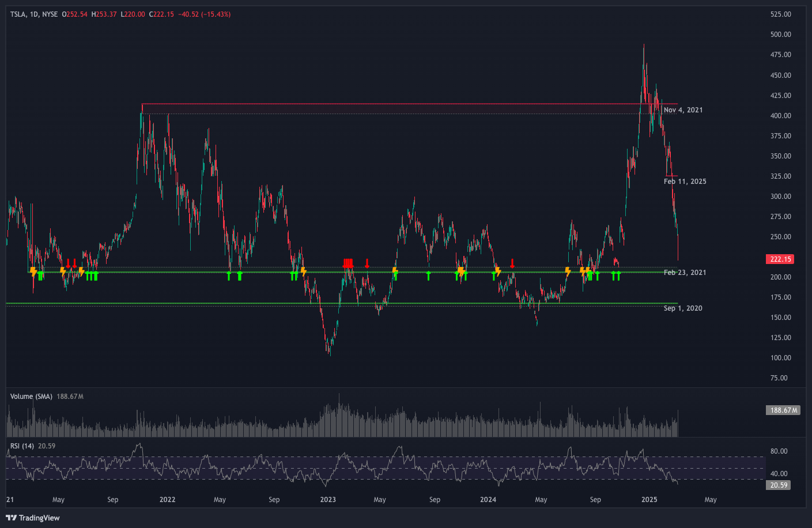Click the high value H253.37
This screenshot has width=812, height=528.
104,14
